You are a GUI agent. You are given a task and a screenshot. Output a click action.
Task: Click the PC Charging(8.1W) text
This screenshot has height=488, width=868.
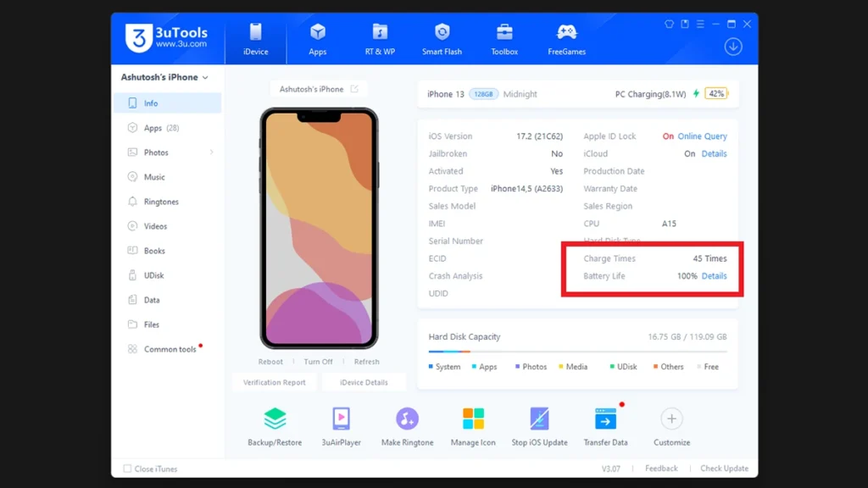[650, 94]
